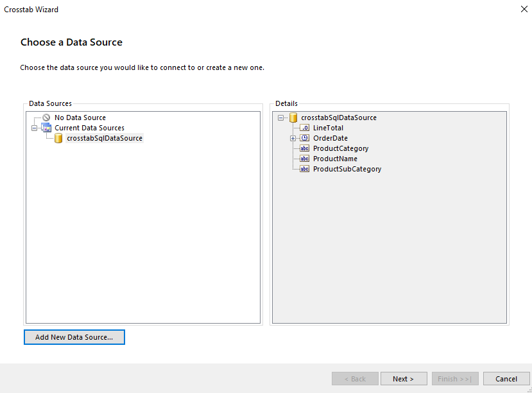Select the ProductCategory field entry

pos(340,148)
